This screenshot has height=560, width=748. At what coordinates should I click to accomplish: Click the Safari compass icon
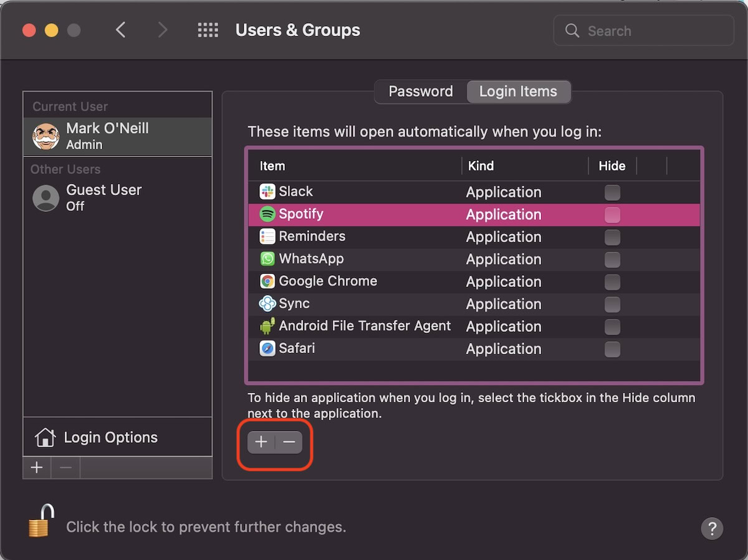pos(267,349)
